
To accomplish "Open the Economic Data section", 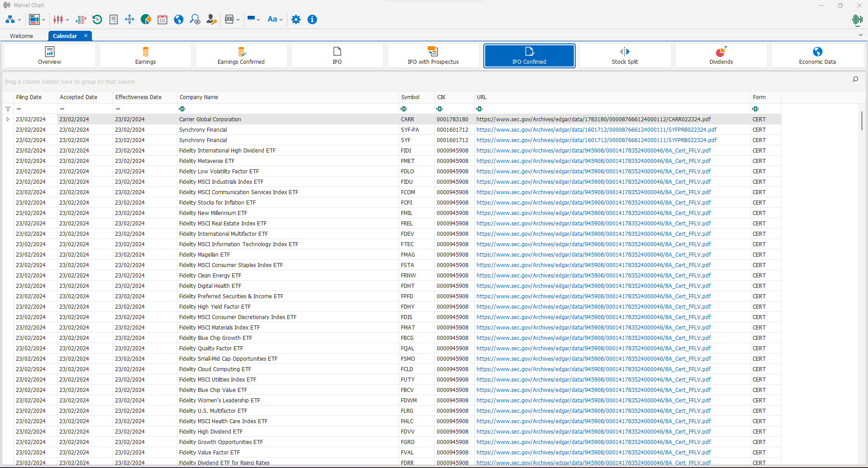I will point(817,56).
